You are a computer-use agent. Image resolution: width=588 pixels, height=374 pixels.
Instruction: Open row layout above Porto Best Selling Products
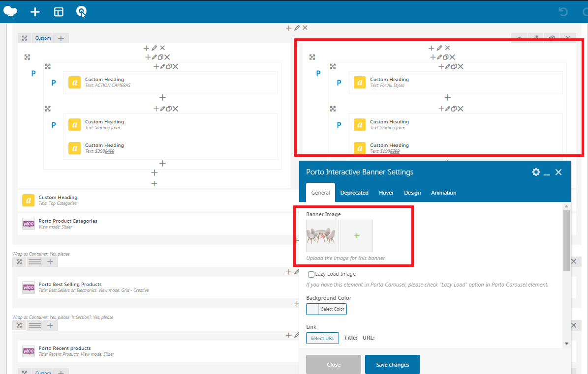point(34,262)
